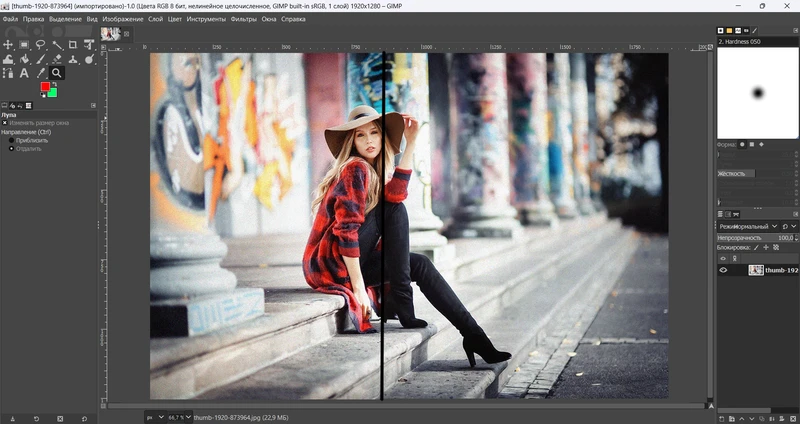This screenshot has width=800, height=424.
Task: Open the Правка menu
Action: tap(33, 19)
